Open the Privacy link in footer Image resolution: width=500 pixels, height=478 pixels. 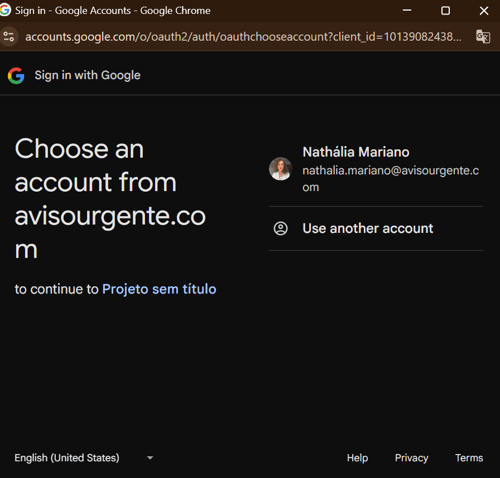(412, 458)
